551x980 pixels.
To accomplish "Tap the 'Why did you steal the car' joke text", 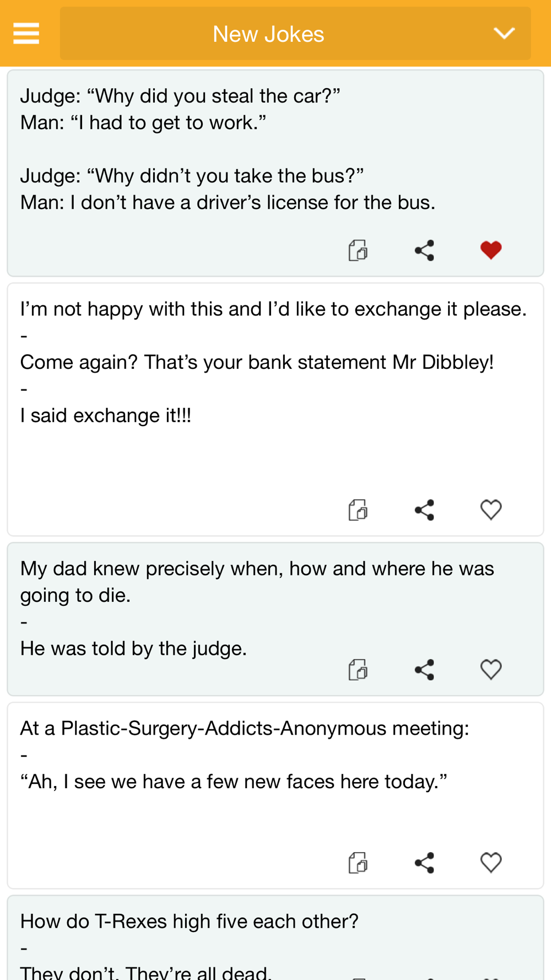I will (x=180, y=96).
